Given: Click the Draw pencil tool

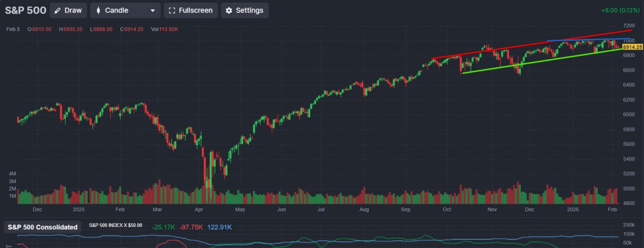Looking at the screenshot, I should coord(68,10).
